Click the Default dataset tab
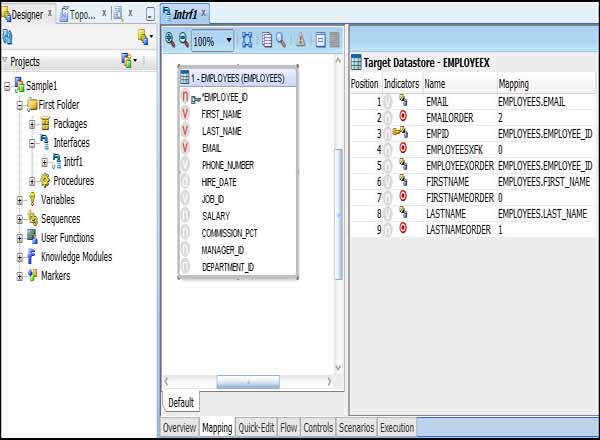The image size is (600, 440). pos(182,403)
